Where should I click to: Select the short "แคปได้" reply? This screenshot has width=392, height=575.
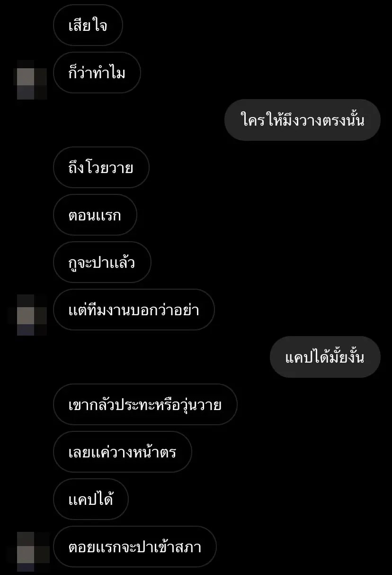pos(91,499)
